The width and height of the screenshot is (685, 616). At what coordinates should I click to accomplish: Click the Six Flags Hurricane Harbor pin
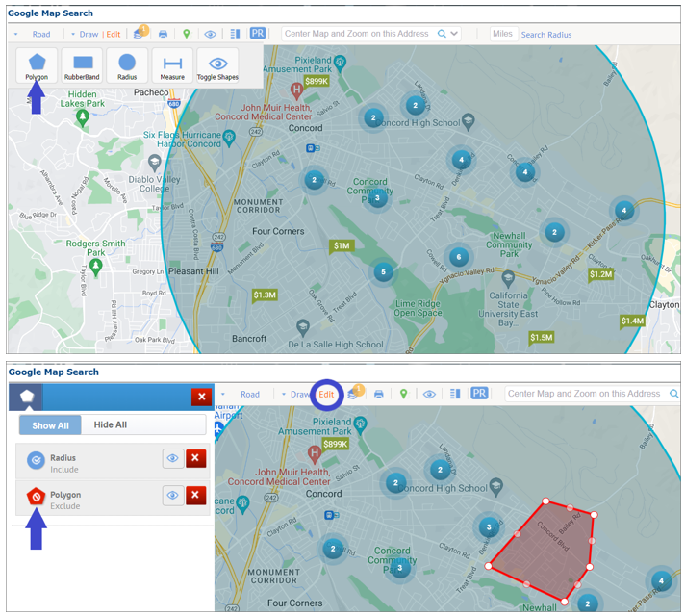[x=229, y=138]
